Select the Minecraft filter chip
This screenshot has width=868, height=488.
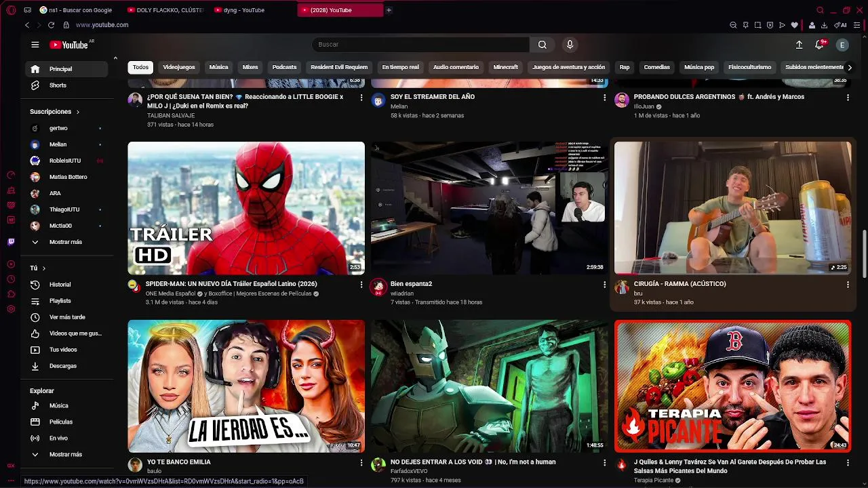(505, 67)
